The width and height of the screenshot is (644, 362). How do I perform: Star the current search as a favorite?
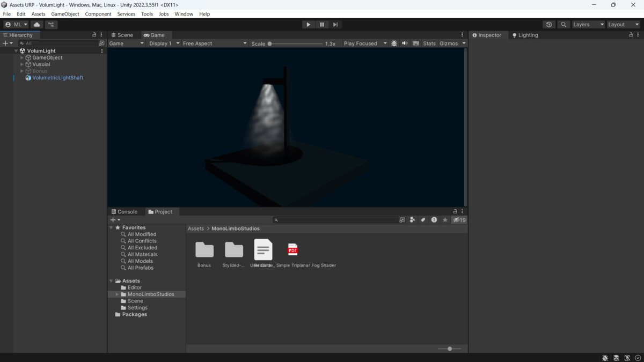445,220
